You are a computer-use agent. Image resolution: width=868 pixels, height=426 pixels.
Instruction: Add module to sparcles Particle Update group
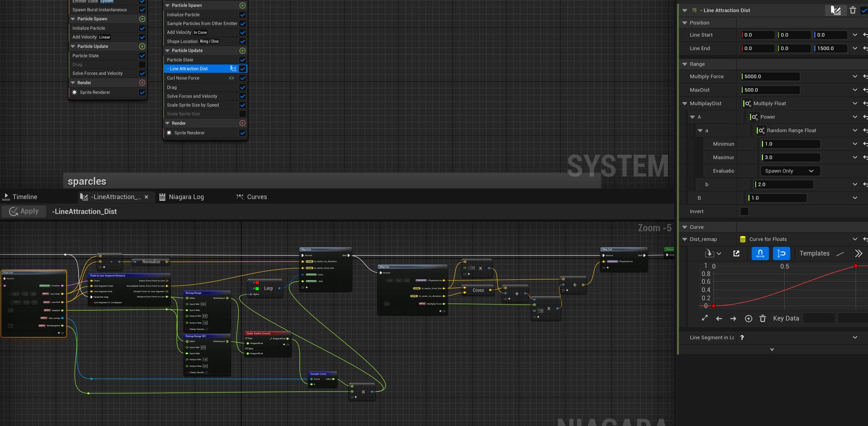click(242, 51)
